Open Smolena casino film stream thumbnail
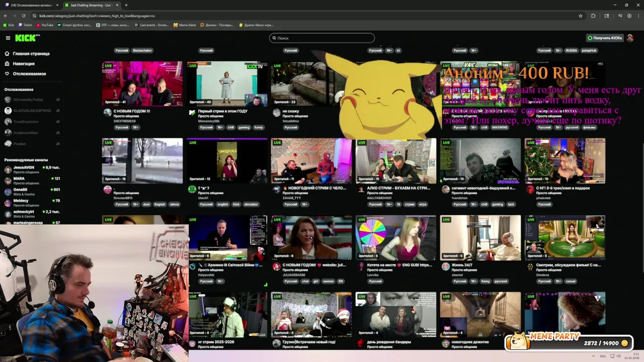The image size is (644, 362). point(565,238)
